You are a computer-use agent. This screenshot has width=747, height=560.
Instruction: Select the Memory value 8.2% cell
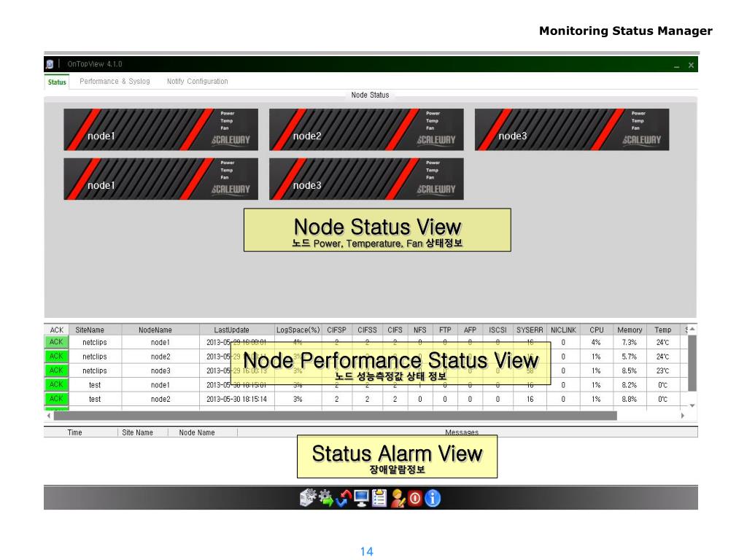630,385
